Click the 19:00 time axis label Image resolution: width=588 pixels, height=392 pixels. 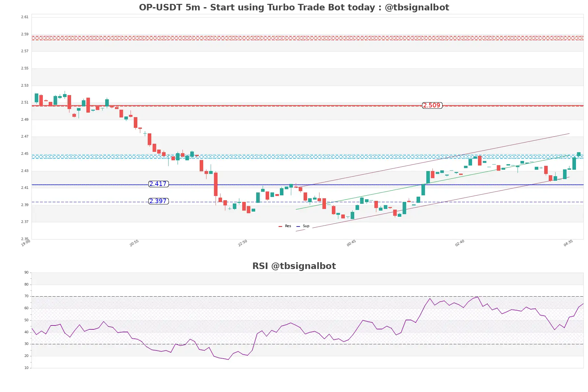point(26,243)
